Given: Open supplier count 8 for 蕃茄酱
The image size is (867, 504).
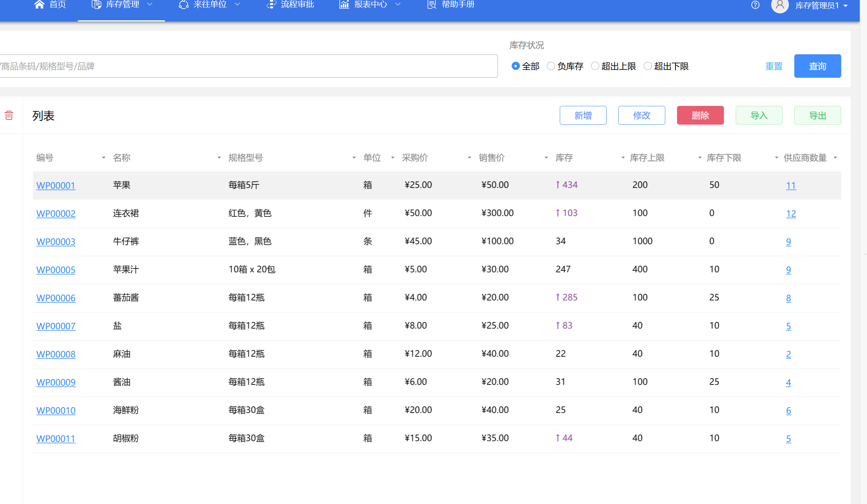Looking at the screenshot, I should 788,298.
